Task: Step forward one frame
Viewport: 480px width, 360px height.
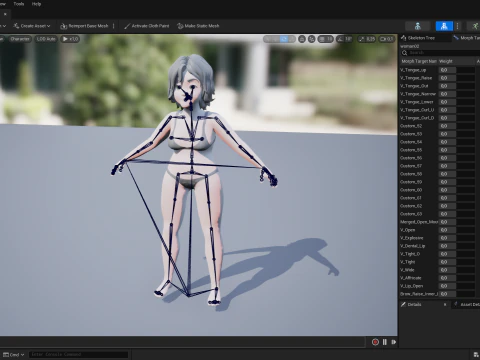Action: pos(394,342)
